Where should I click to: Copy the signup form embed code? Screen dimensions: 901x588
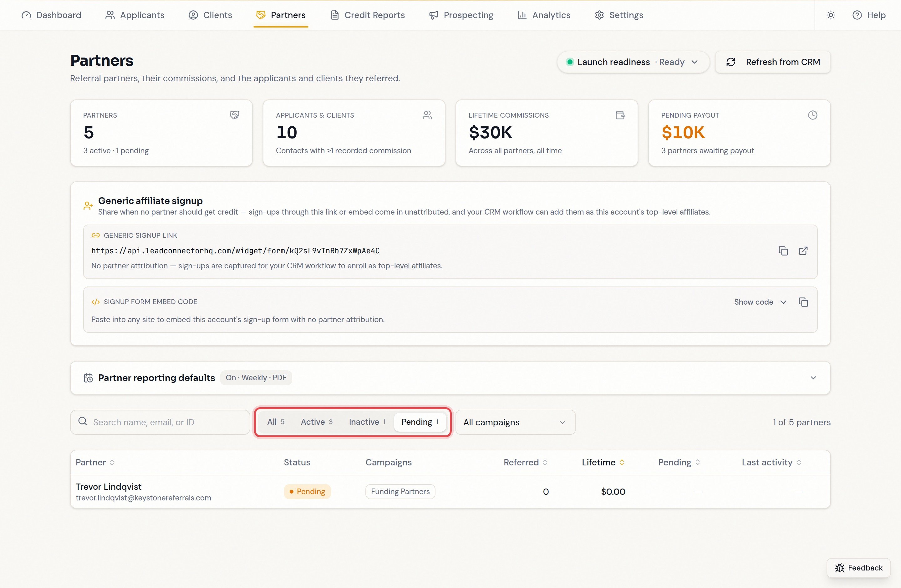(x=803, y=302)
